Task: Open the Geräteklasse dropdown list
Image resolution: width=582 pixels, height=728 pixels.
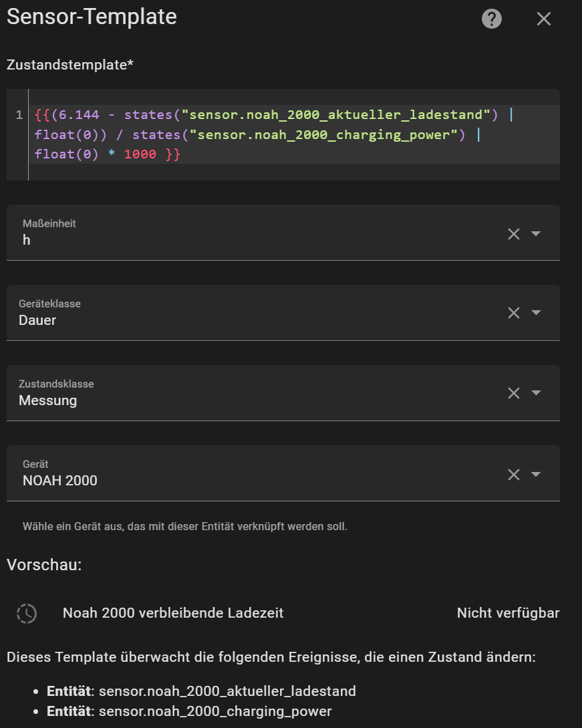Action: 536,312
